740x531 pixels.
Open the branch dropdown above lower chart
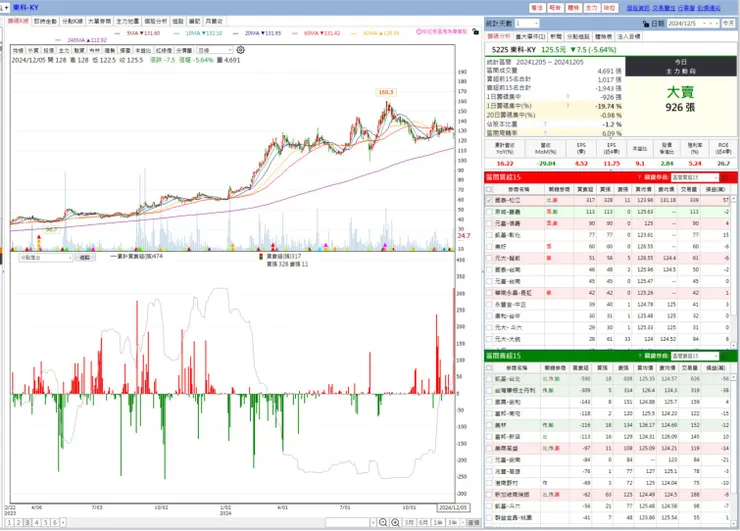tap(46, 257)
